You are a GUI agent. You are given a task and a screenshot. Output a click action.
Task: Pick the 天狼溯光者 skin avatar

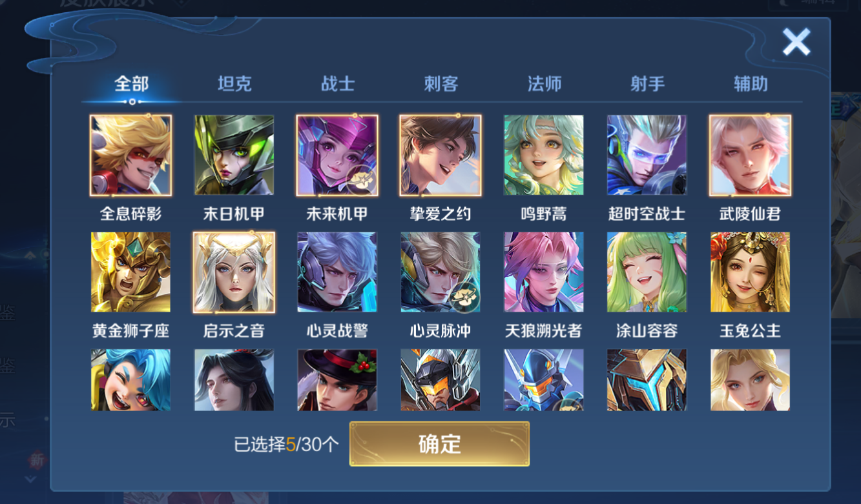pos(544,272)
